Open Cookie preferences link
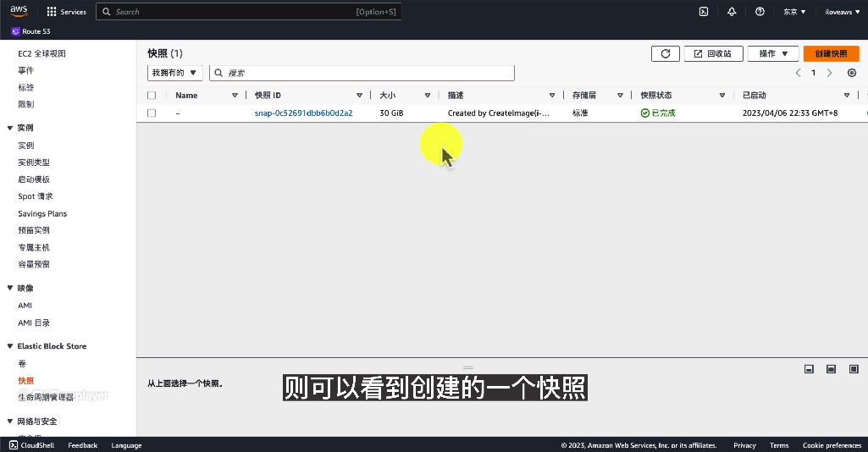The image size is (868, 452). (832, 445)
